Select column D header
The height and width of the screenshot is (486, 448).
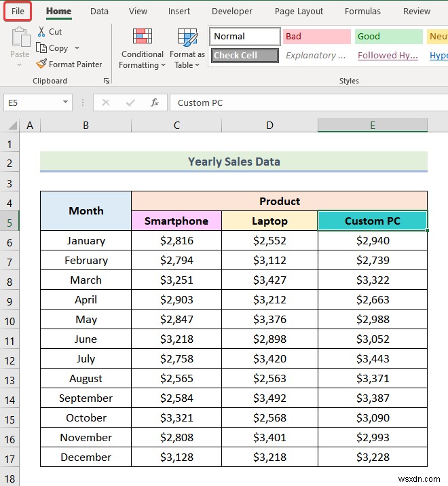pyautogui.click(x=269, y=125)
